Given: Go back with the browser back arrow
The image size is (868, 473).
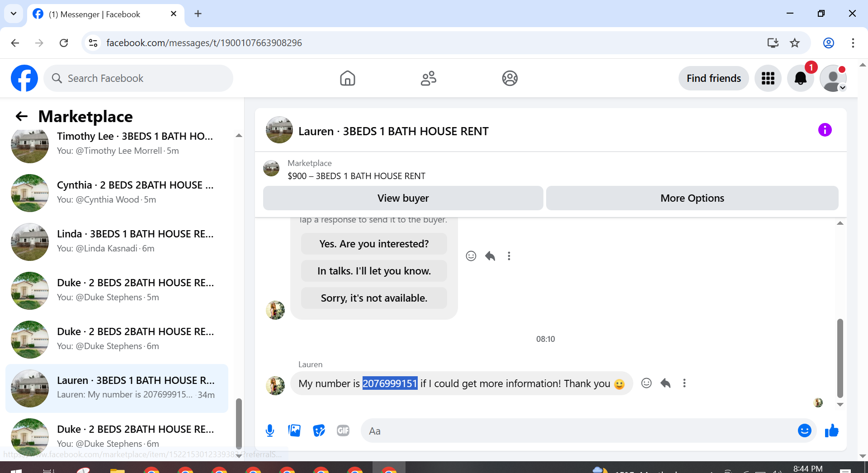Looking at the screenshot, I should [15, 43].
